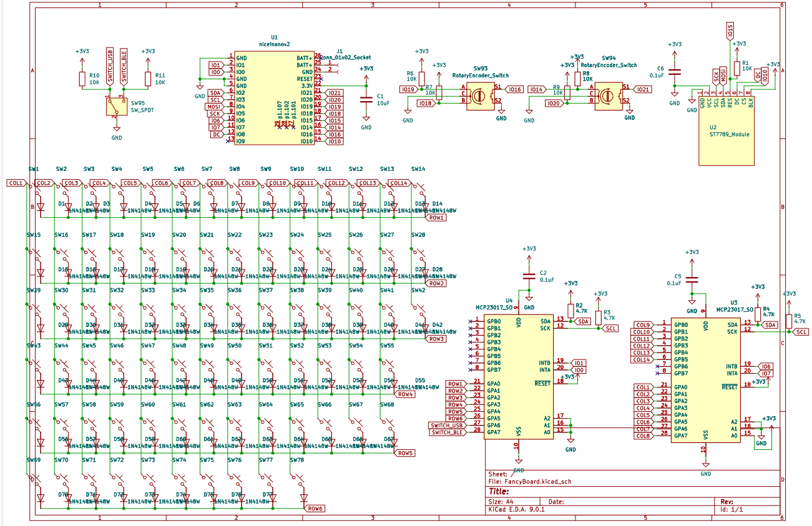Select resistor R10 near SWITCH_USB
812x526 pixels.
pos(82,79)
